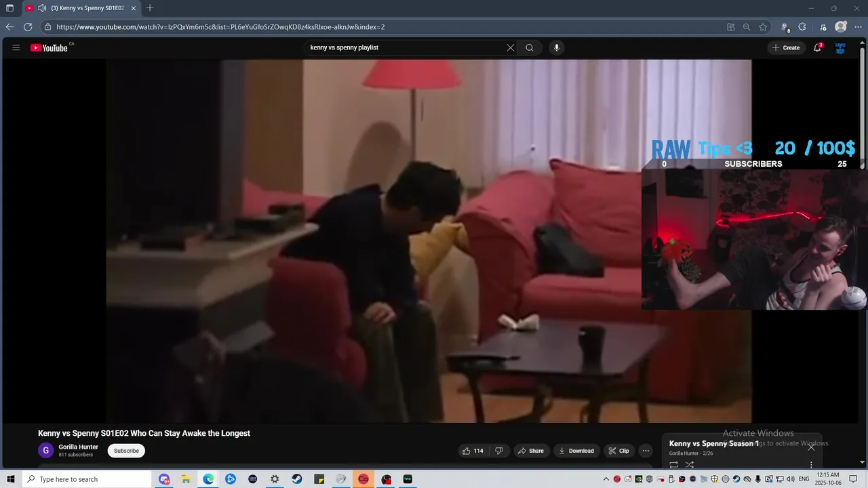The height and width of the screenshot is (488, 868).
Task: Share the video
Action: coord(530,451)
